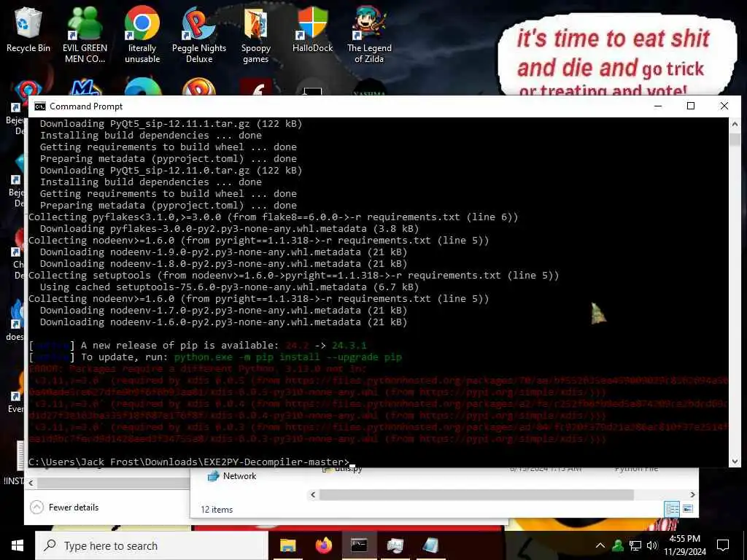Select Network in the File Explorer tree
Screen dimensions: 747x560
[x=232, y=476]
